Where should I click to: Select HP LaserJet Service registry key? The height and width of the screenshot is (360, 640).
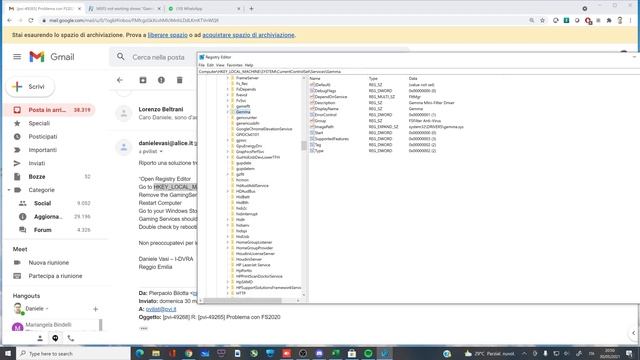click(x=253, y=265)
